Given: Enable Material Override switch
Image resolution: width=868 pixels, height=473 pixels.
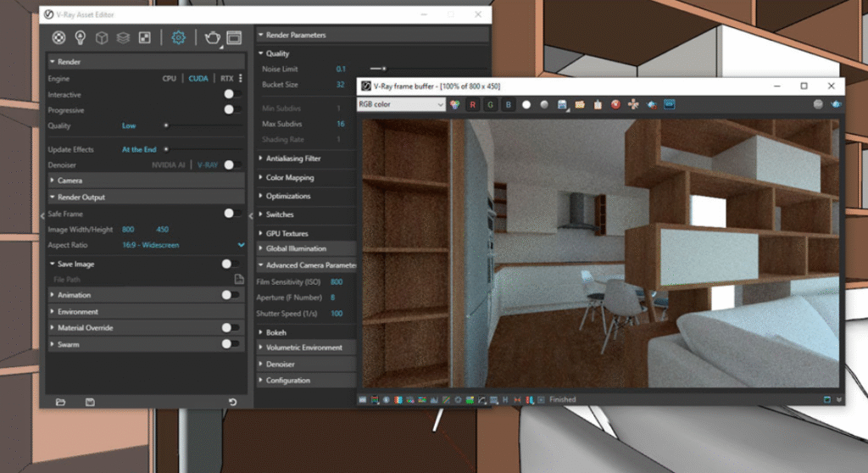Looking at the screenshot, I should click(231, 328).
